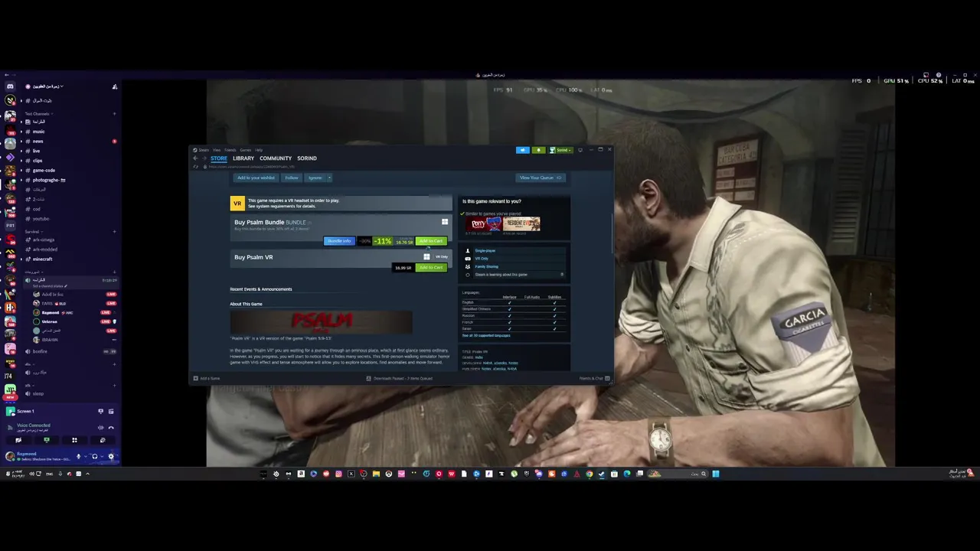Viewport: 980px width, 551px height.
Task: Open Poppy Playtime similar game thumbnail
Action: click(484, 224)
